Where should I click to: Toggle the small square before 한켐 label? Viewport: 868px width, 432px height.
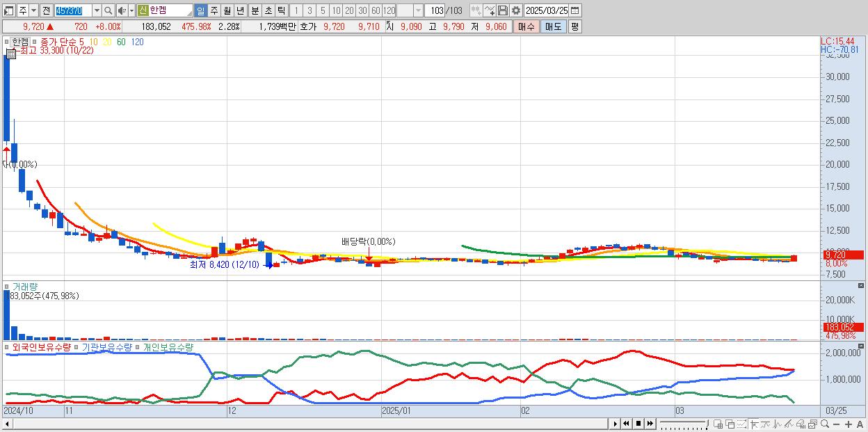coord(6,42)
